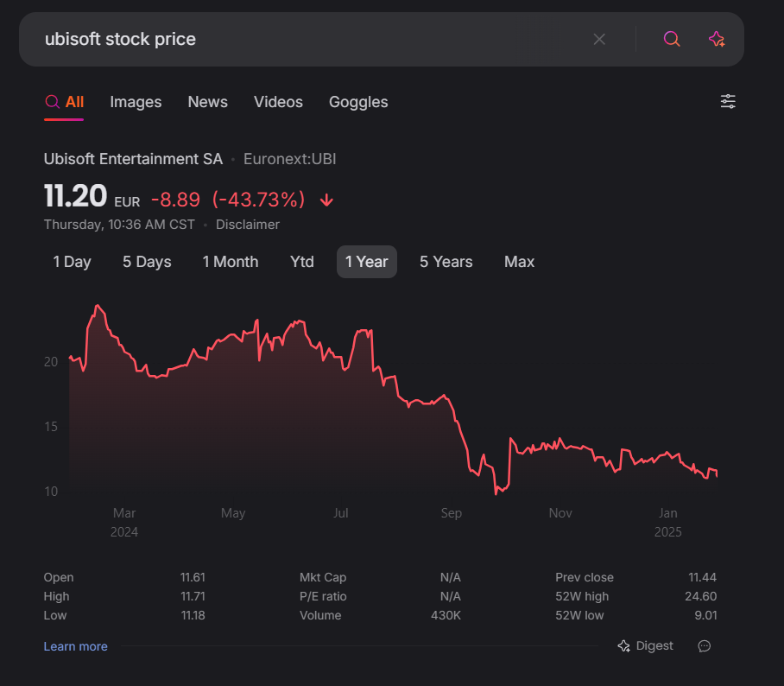This screenshot has width=784, height=686.
Task: Click the Sep axis label on chart
Action: (x=451, y=513)
